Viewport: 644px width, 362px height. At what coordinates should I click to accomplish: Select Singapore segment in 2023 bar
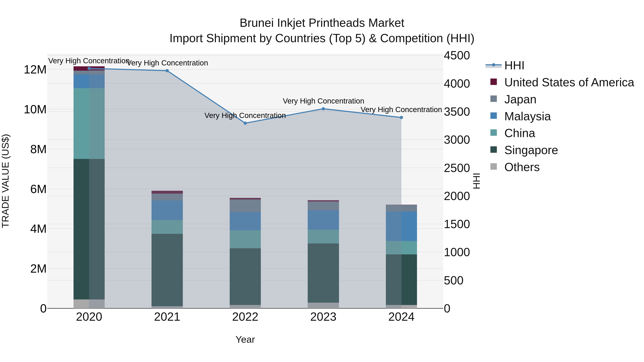(323, 273)
